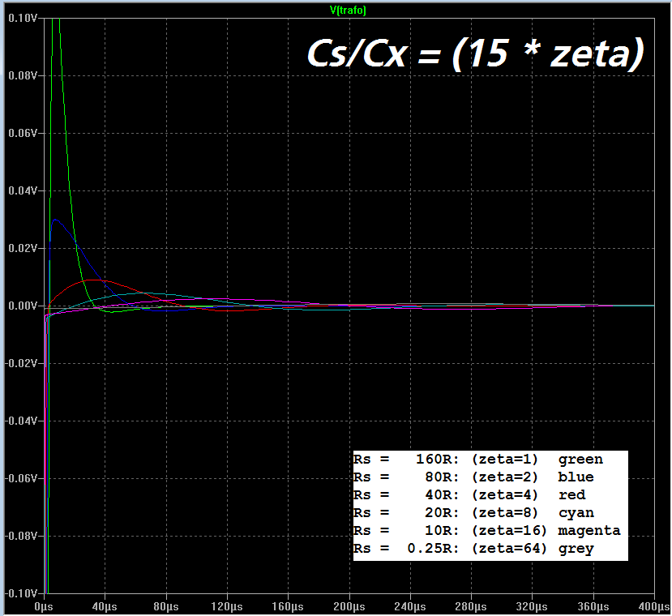Click the Rs = 0.25R grey legend row
The width and height of the screenshot is (672, 616).
click(473, 549)
